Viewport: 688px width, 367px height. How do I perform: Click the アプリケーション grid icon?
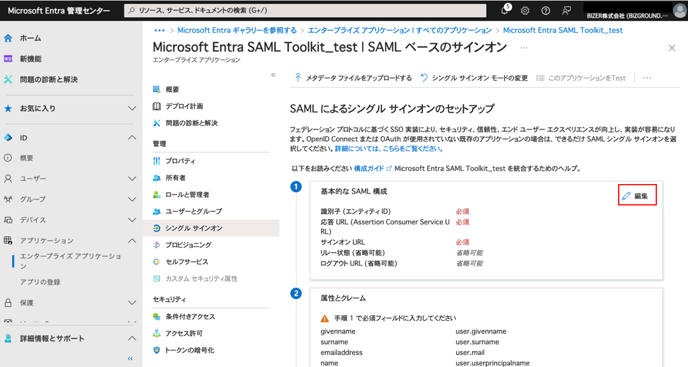click(8, 241)
